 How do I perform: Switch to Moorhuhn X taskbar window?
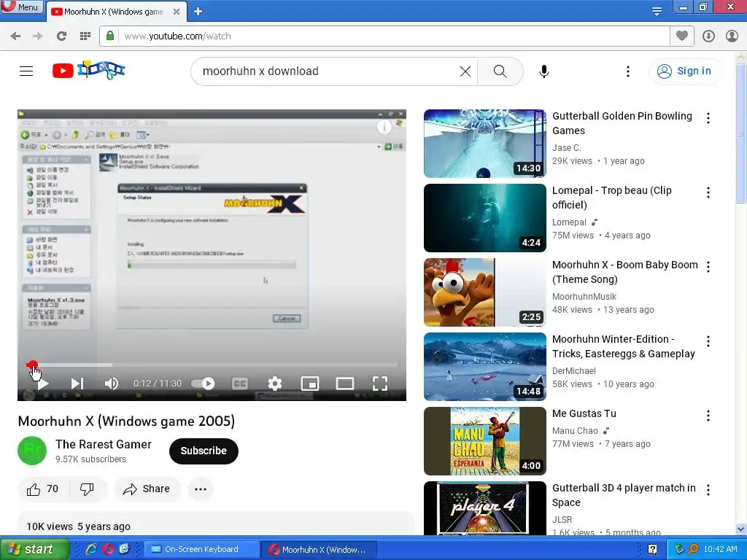[318, 550]
